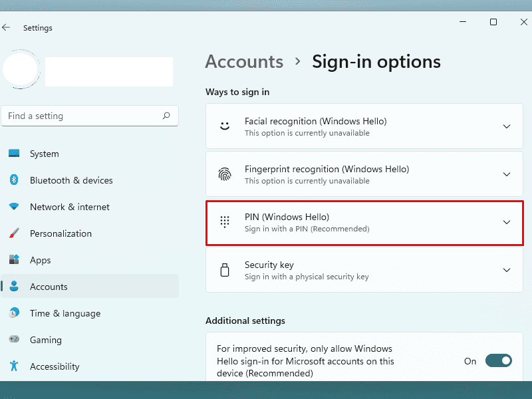Click the Find a setting search box
This screenshot has width=532, height=399.
(83, 116)
